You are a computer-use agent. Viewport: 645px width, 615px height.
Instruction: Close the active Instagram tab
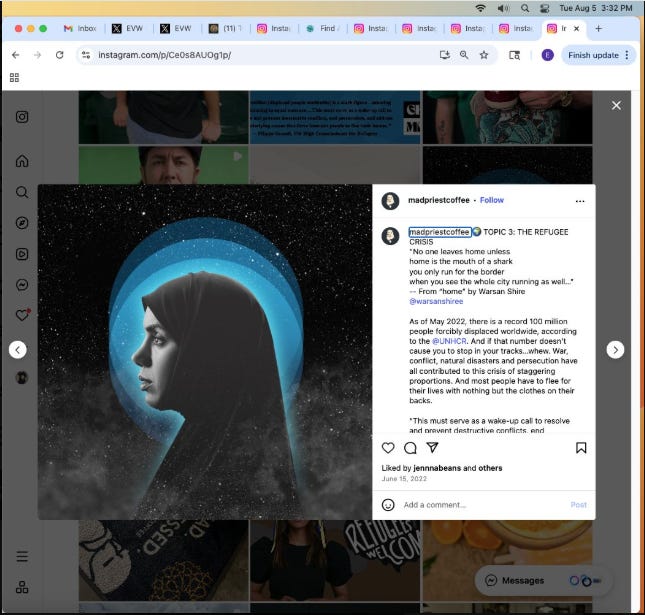(576, 28)
